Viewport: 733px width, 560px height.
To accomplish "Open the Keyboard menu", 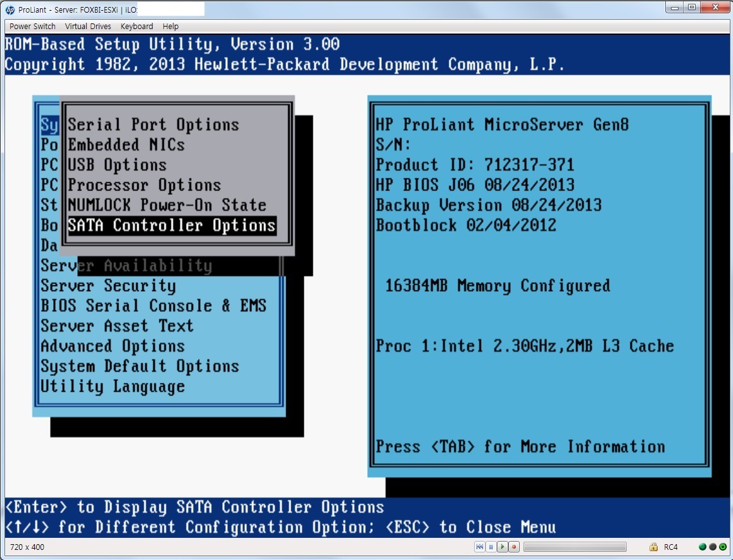I will coord(137,26).
